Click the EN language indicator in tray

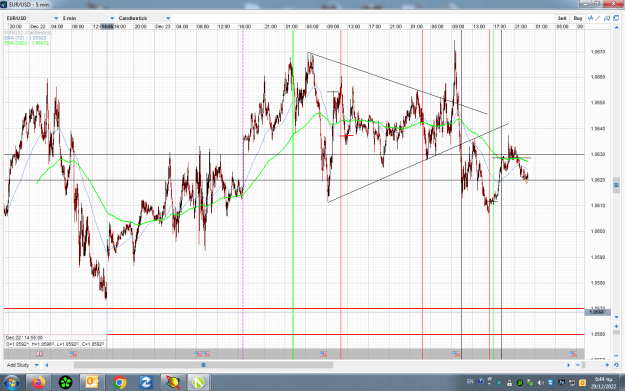click(470, 382)
